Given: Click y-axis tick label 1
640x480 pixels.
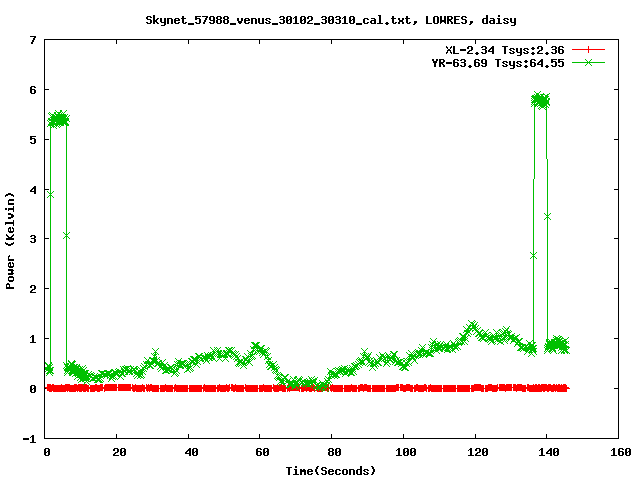Looking at the screenshot, I should 33,339.
